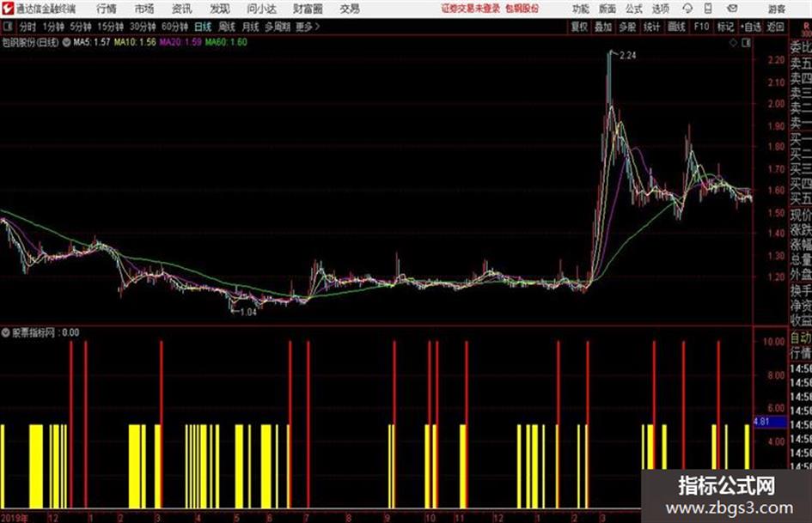Click the 多股 toolbar button
Screen dimensions: 812x523
(x=627, y=27)
